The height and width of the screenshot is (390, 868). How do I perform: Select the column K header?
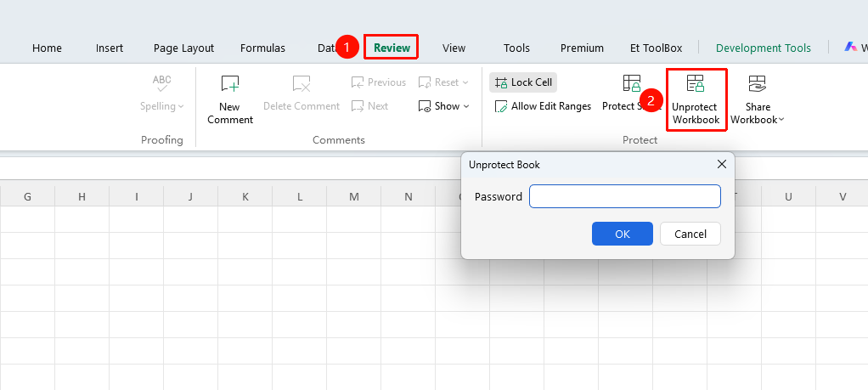245,196
